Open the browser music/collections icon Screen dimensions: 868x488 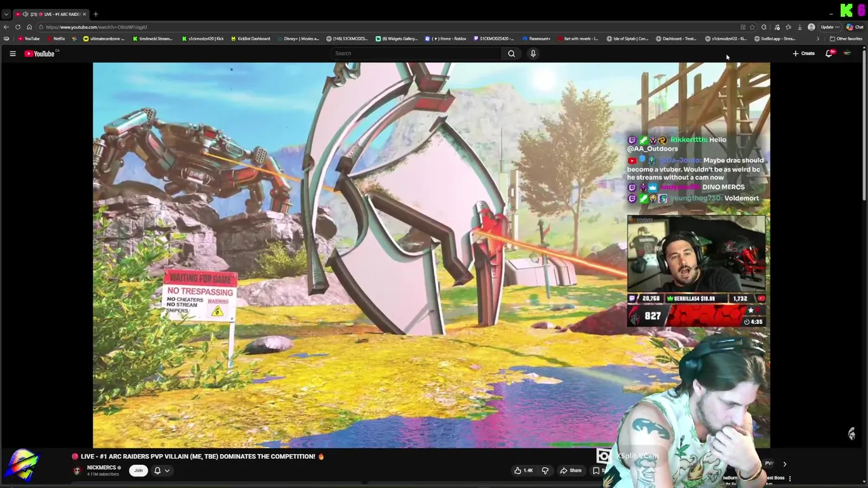(776, 27)
